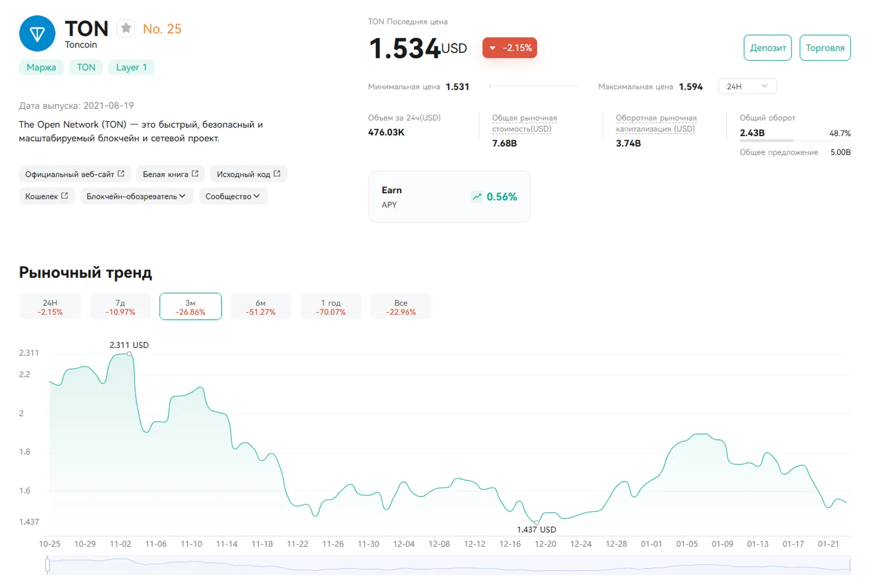Click the No. 25 rank label
Image resolution: width=891 pixels, height=588 pixels.
coord(162,29)
